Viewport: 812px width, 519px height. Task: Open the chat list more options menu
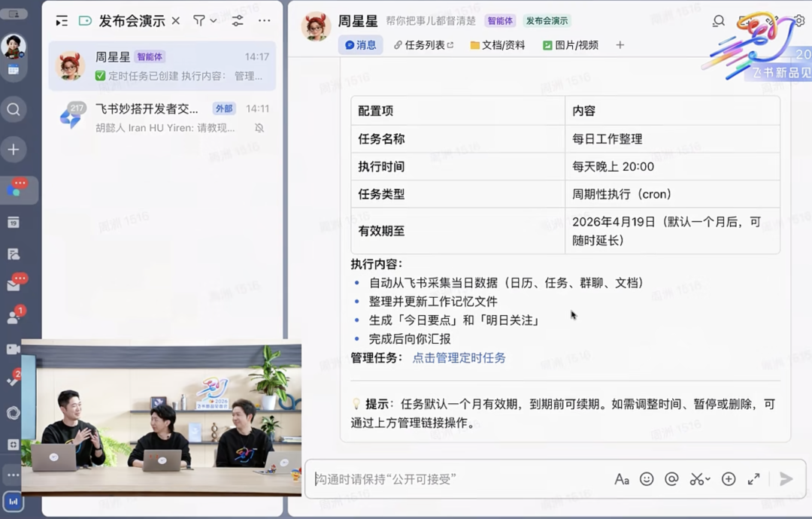pos(265,21)
